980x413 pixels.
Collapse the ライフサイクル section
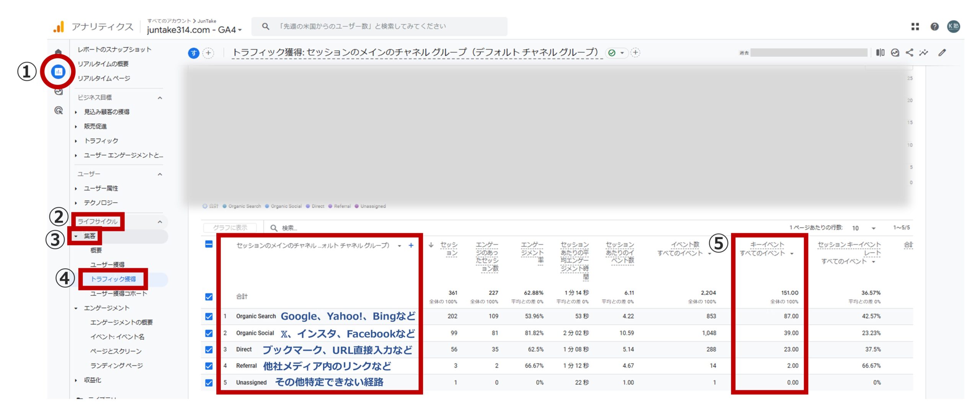pos(160,222)
